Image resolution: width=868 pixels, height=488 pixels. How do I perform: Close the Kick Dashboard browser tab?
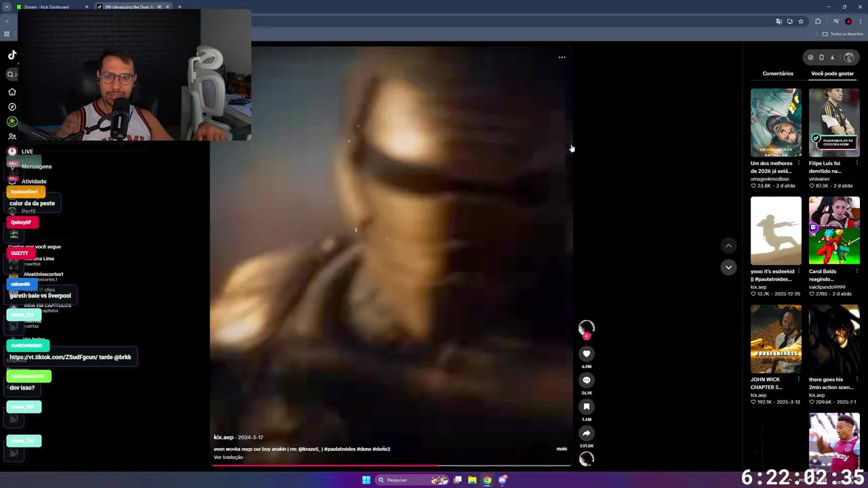[x=87, y=7]
